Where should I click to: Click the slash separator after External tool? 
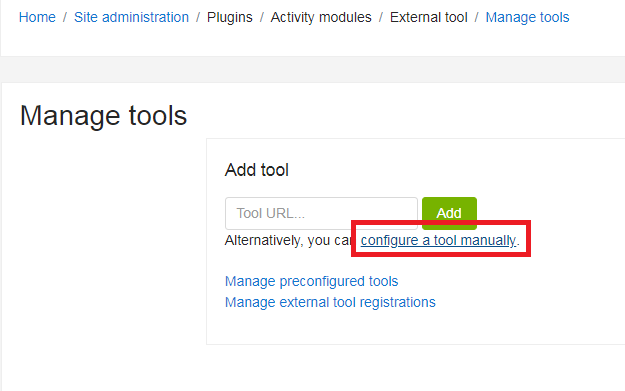tap(476, 17)
